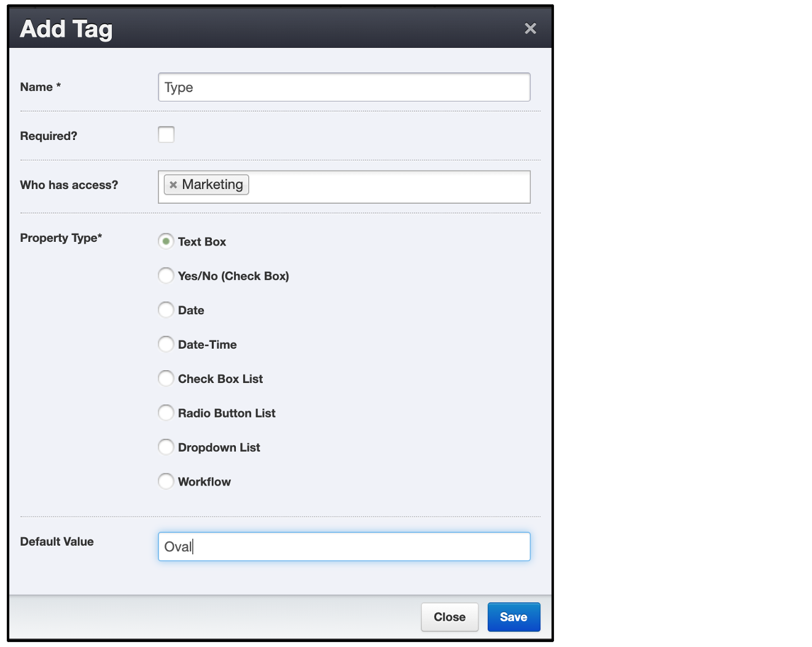This screenshot has height=647, width=812.
Task: Close the Add Tag dialog with X icon
Action: tap(530, 28)
